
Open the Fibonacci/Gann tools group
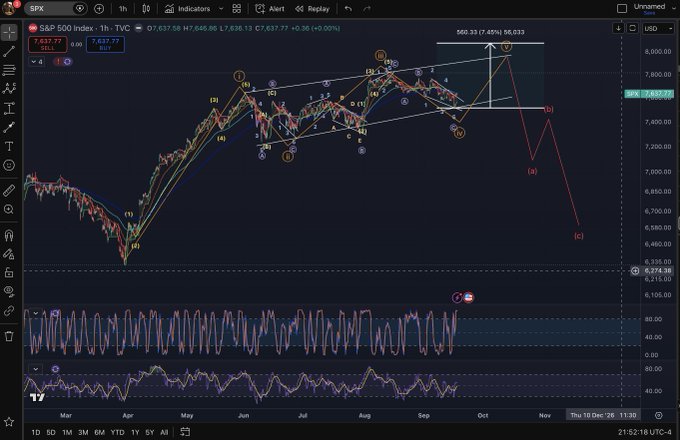click(9, 70)
